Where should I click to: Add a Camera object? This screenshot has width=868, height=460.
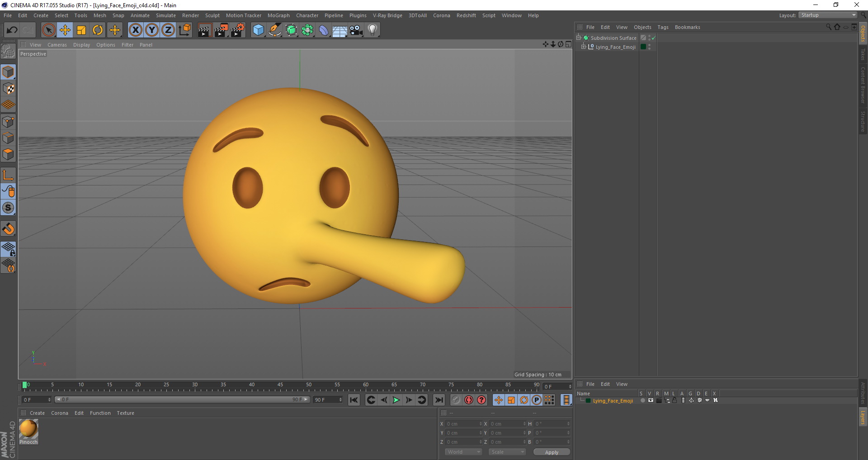click(356, 30)
